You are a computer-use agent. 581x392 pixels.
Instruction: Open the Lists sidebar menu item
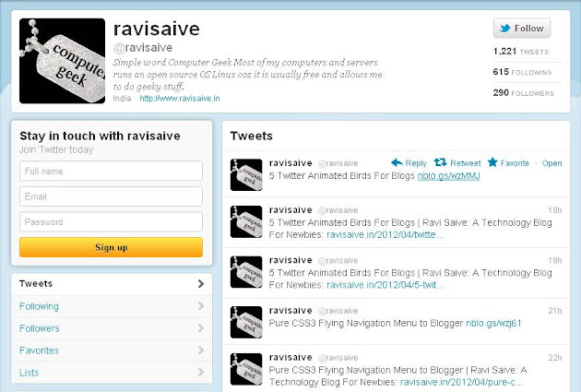click(x=112, y=373)
